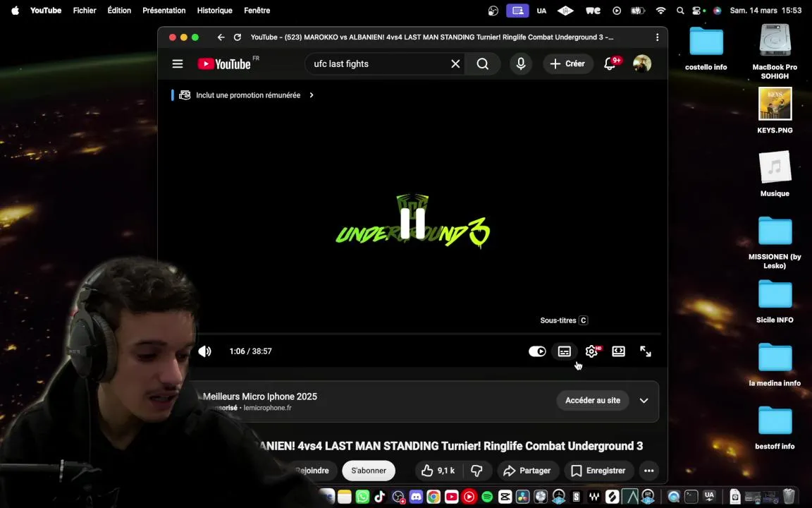Expand the ad card with the chevron
Screen dimensions: 812x508
click(644, 401)
